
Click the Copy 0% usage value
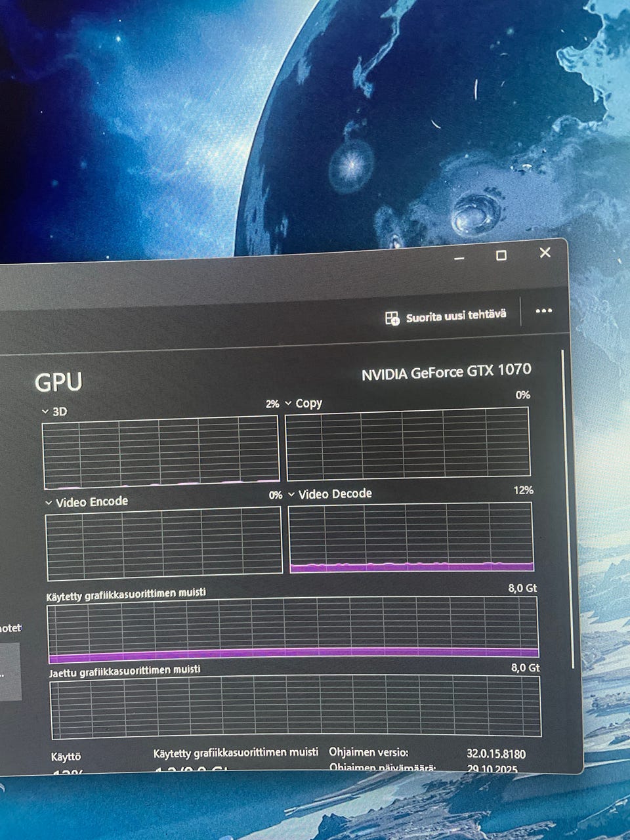click(x=523, y=395)
